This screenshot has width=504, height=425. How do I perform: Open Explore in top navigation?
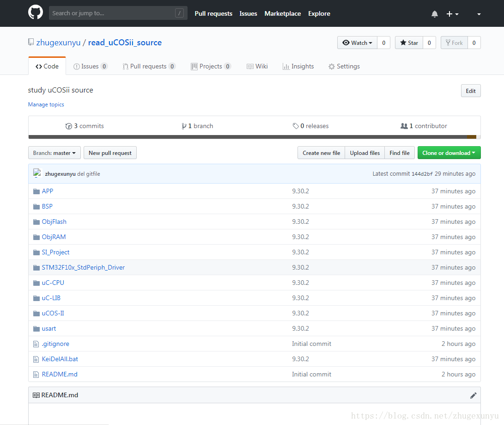319,13
